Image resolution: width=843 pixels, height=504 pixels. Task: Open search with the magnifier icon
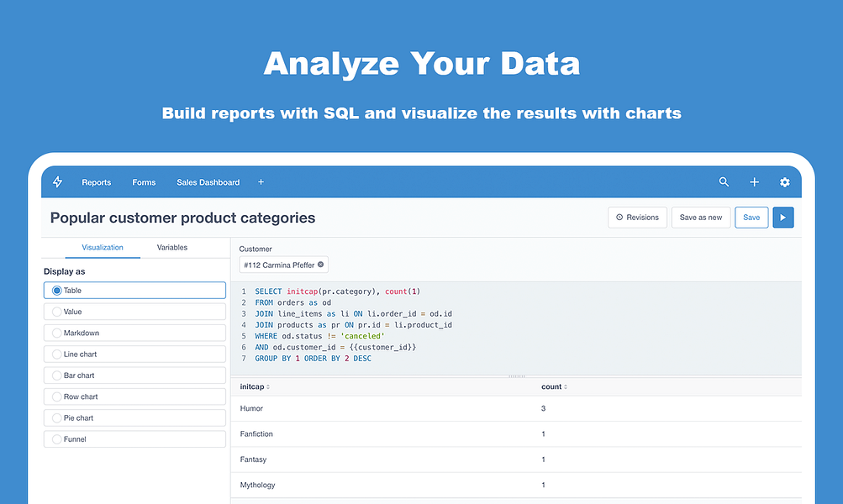coord(724,181)
